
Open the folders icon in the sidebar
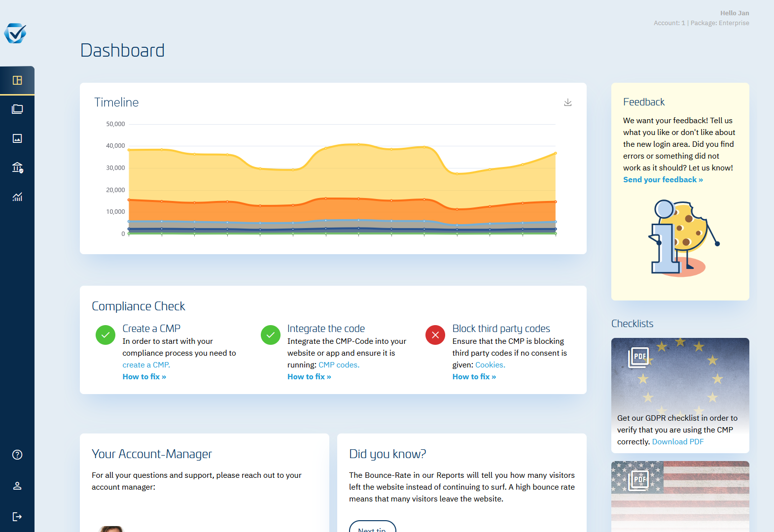(x=17, y=109)
